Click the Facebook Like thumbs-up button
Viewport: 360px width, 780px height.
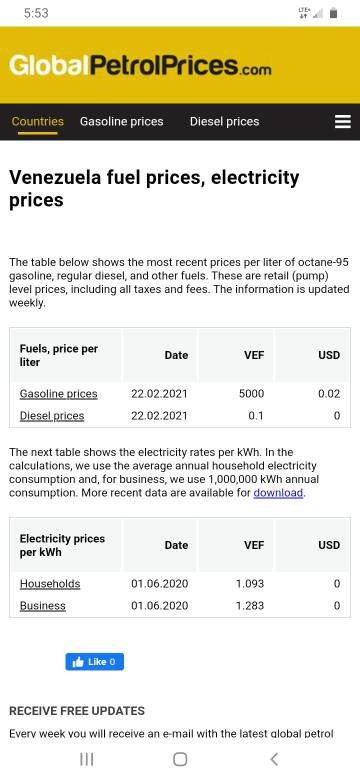[94, 662]
